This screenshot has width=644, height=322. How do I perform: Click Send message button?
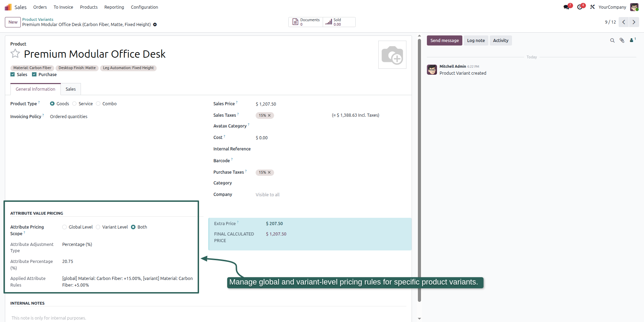tap(445, 41)
